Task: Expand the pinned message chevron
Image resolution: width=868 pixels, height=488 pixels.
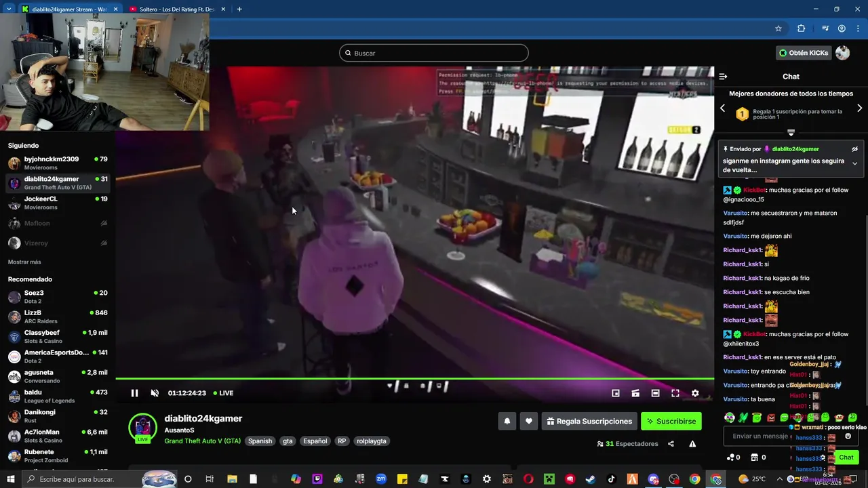Action: click(854, 163)
